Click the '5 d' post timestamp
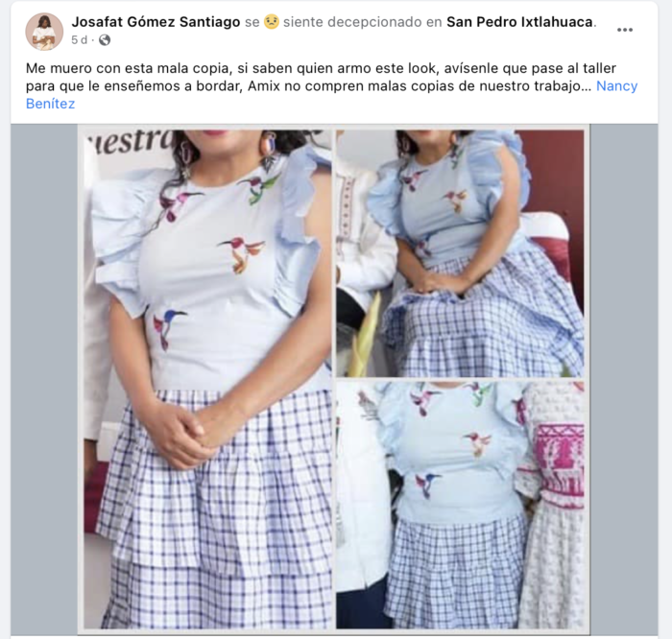The image size is (672, 639). tap(79, 40)
